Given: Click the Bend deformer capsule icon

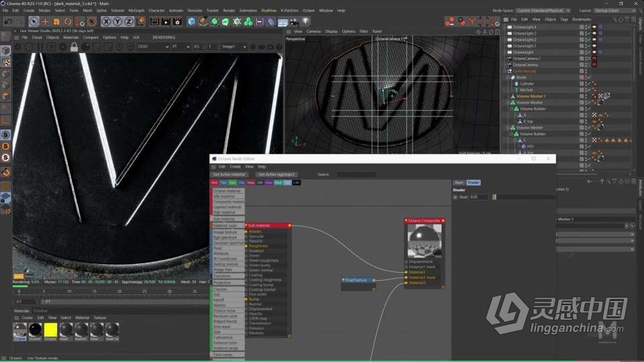Looking at the screenshot, I should point(271,21).
